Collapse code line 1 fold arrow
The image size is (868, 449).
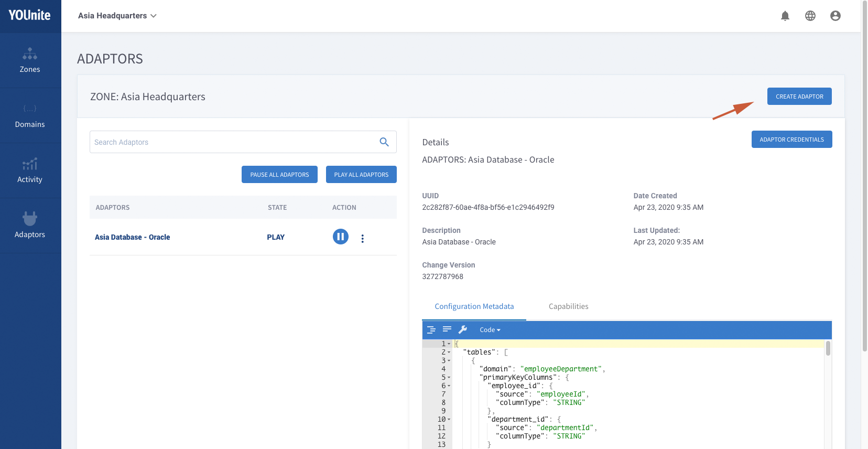pos(449,344)
